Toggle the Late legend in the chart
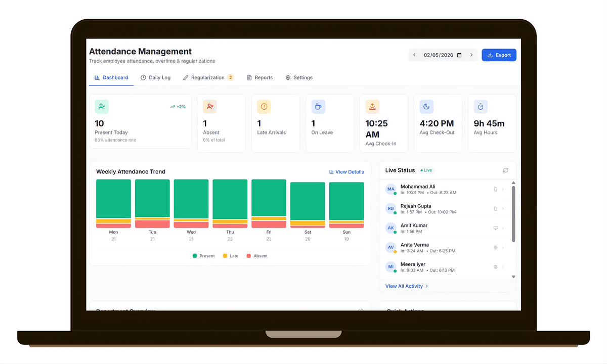 230,256
